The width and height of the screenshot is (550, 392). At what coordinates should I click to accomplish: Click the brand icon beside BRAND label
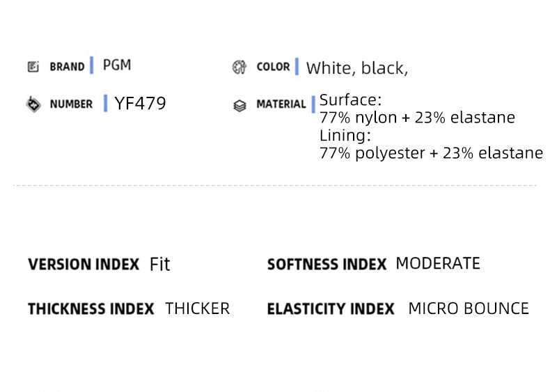[33, 67]
